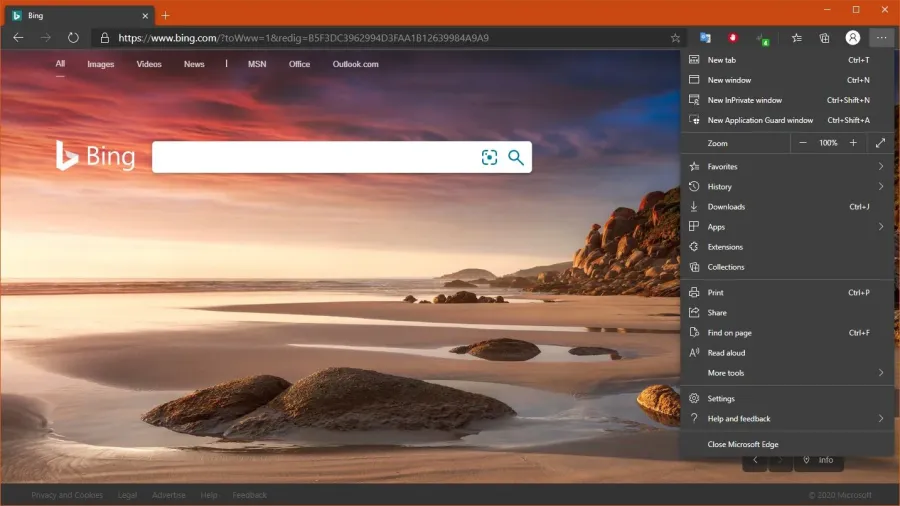Screen dimensions: 900x506
Task: Select the All search tab
Action: coord(60,64)
